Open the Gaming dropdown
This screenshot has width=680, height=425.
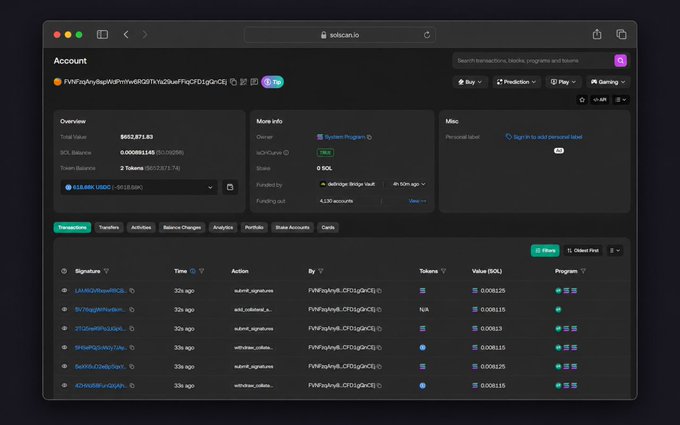pos(608,82)
